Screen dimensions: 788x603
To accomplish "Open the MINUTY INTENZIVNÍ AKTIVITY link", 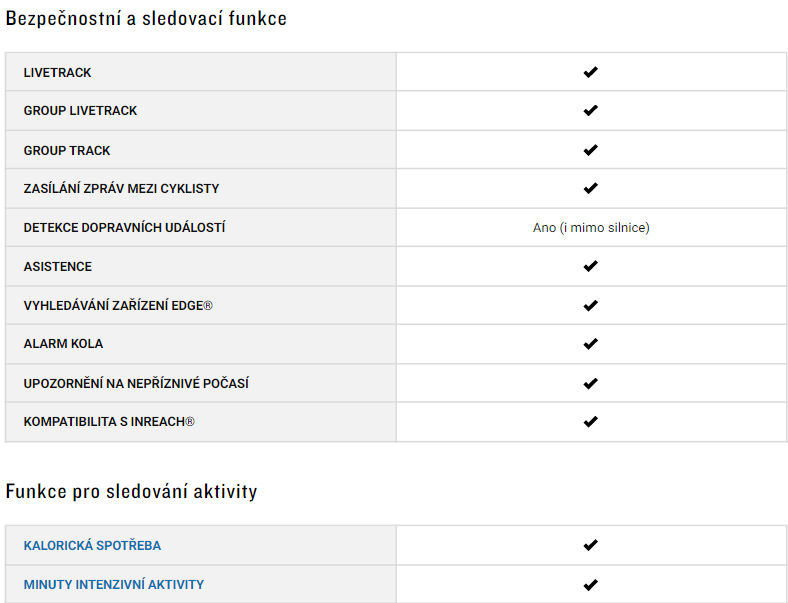I will 114,585.
